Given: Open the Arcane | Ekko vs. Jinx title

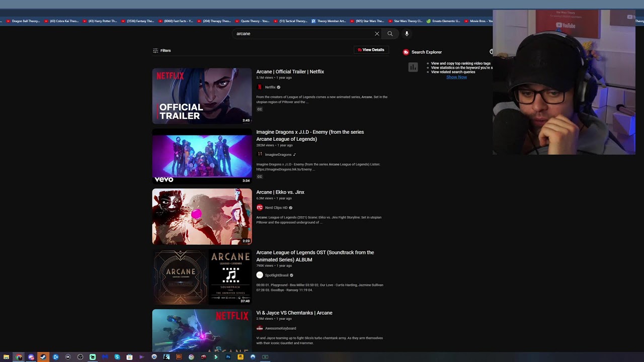Looking at the screenshot, I should [x=280, y=192].
